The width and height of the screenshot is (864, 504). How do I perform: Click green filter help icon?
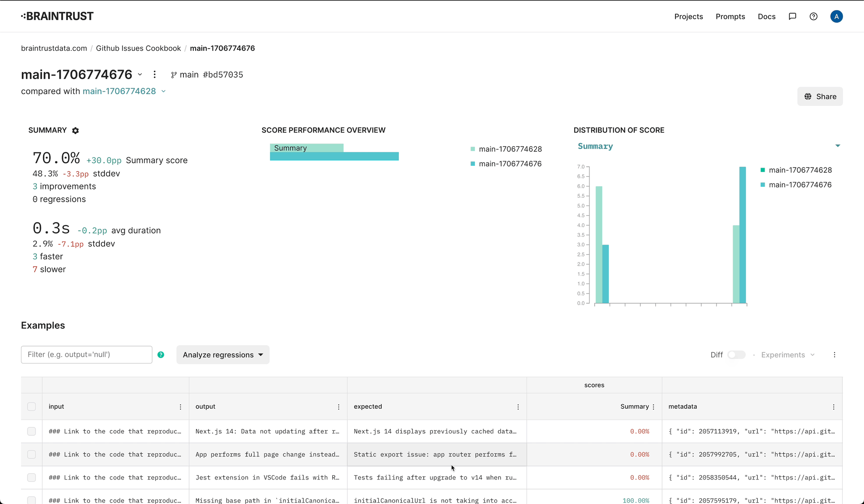pyautogui.click(x=161, y=355)
